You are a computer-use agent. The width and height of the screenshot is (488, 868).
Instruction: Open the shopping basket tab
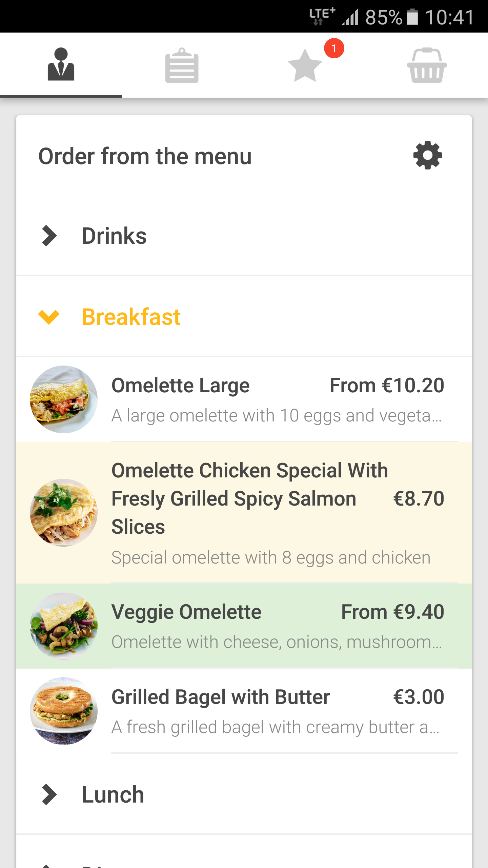427,65
